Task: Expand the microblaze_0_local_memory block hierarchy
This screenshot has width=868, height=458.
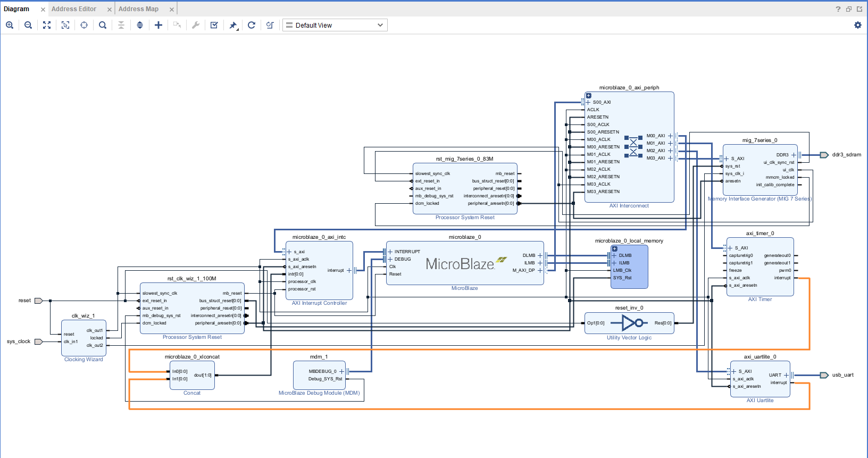Action: tap(615, 248)
